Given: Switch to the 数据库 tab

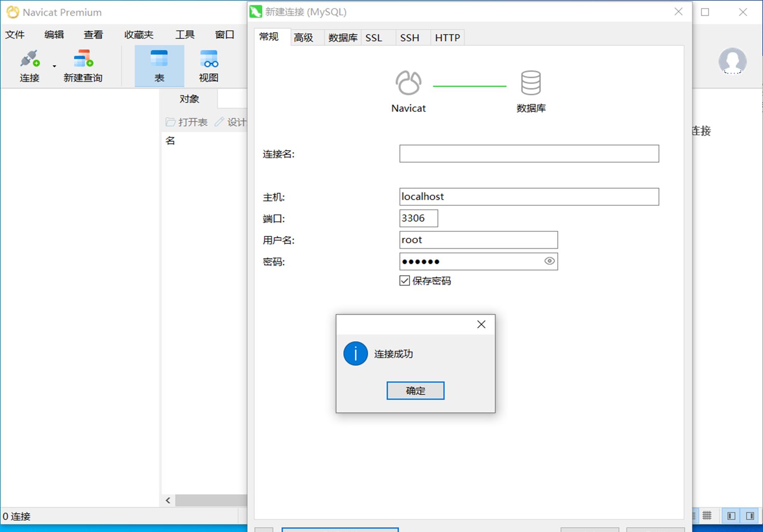Looking at the screenshot, I should click(x=343, y=38).
